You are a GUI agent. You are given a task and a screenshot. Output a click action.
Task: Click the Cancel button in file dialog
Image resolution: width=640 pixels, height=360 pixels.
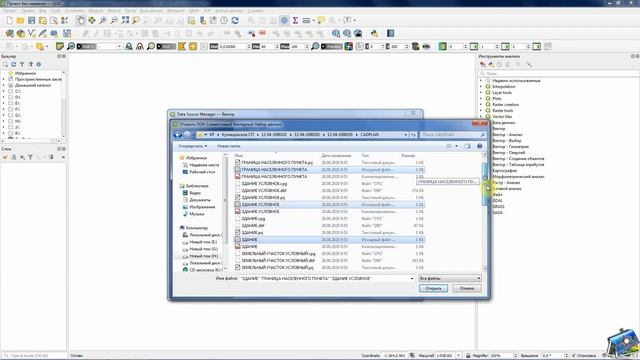tap(467, 289)
